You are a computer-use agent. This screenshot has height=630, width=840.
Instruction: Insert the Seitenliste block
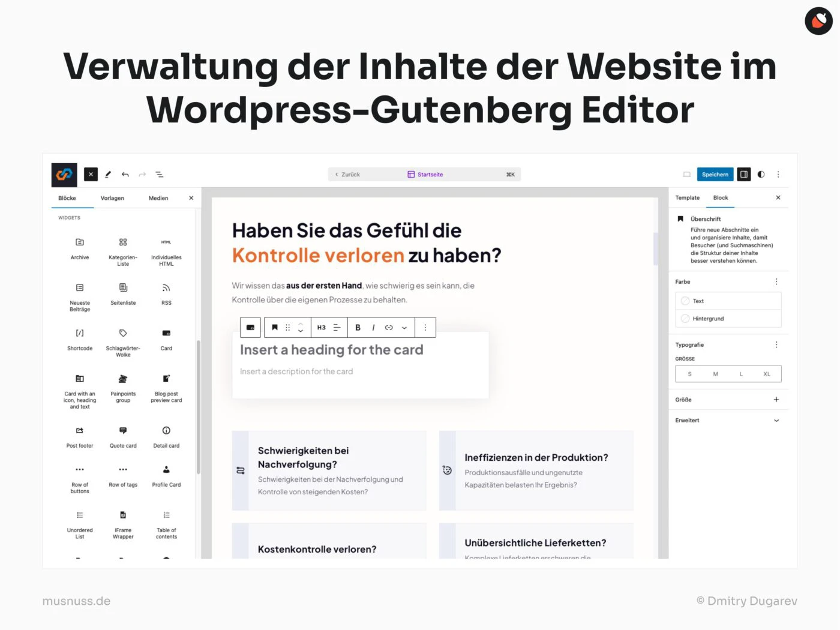coord(123,295)
